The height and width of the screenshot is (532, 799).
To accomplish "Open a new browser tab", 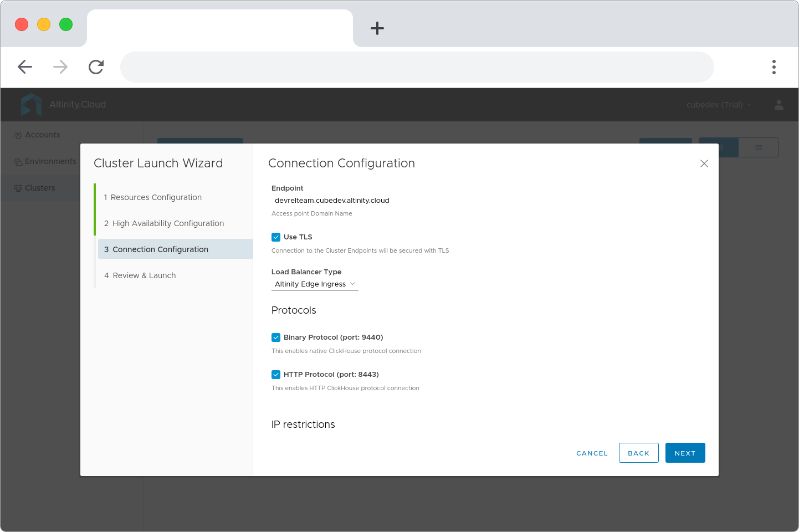I will (377, 28).
